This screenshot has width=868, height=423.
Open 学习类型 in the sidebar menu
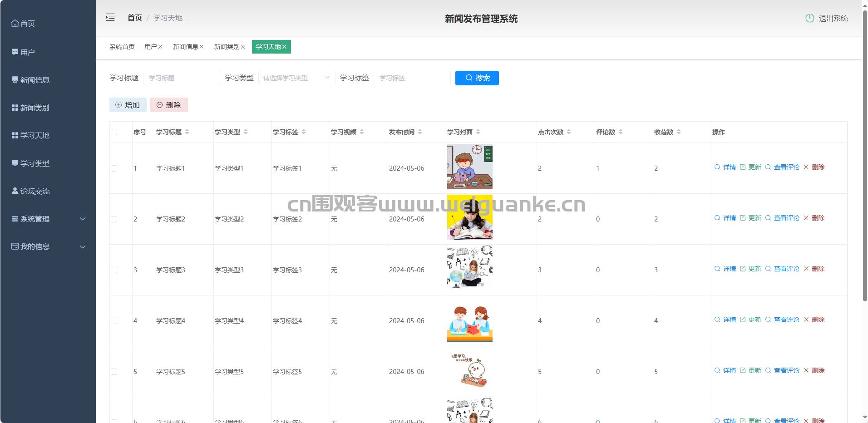pos(35,163)
